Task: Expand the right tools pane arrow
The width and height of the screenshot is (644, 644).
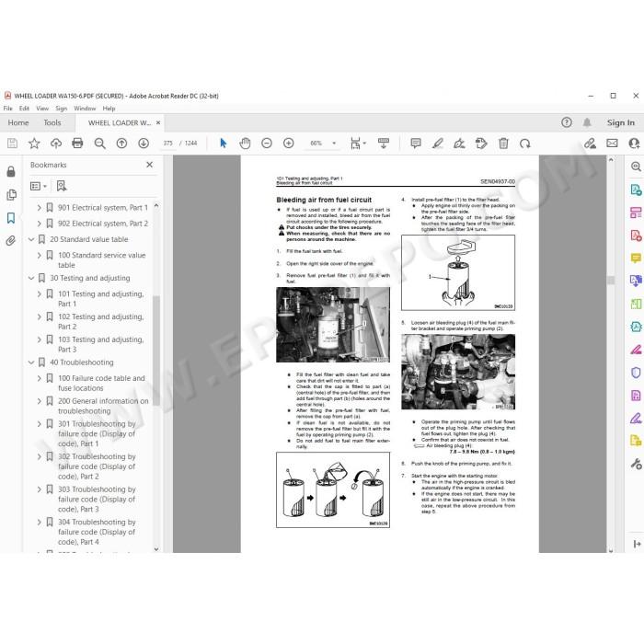Action: pos(637,544)
